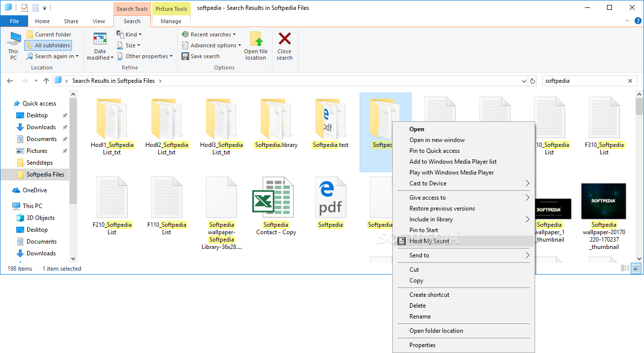The width and height of the screenshot is (644, 353).
Task: Expand Advanced options dropdown
Action: (211, 45)
